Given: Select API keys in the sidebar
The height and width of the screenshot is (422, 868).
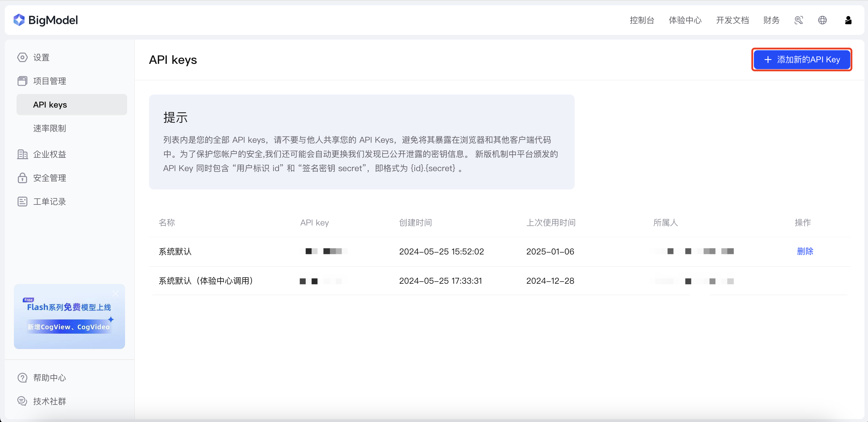Looking at the screenshot, I should click(50, 105).
